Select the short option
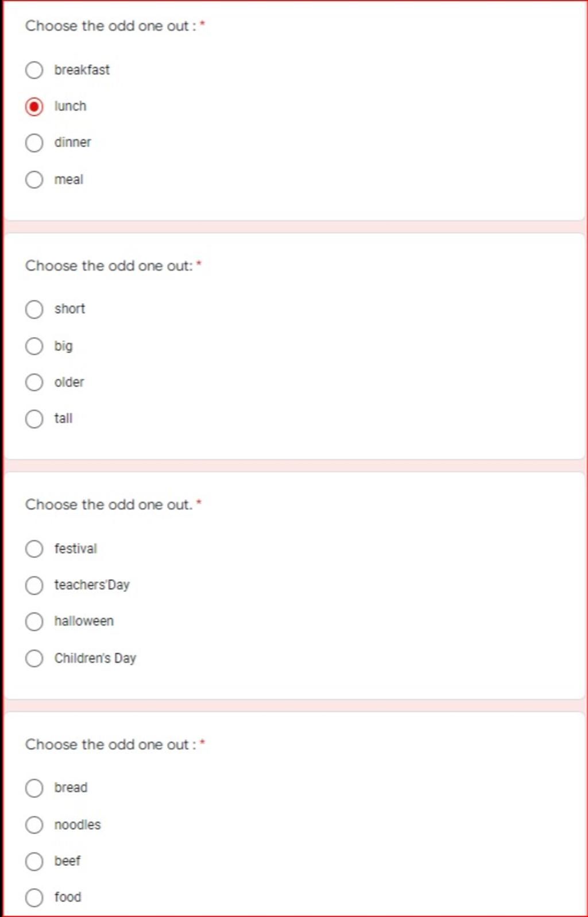588x917 pixels. coord(34,310)
